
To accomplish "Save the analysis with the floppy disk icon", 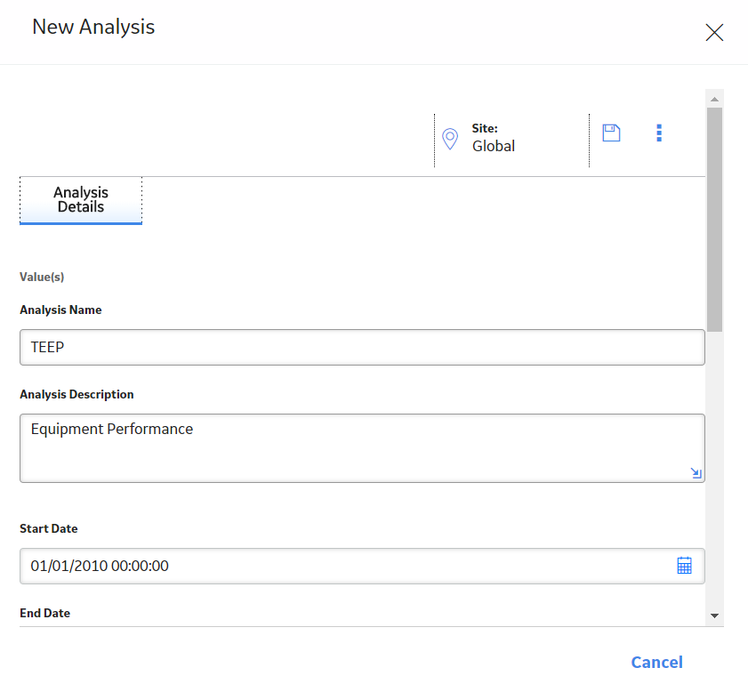I will (x=611, y=133).
